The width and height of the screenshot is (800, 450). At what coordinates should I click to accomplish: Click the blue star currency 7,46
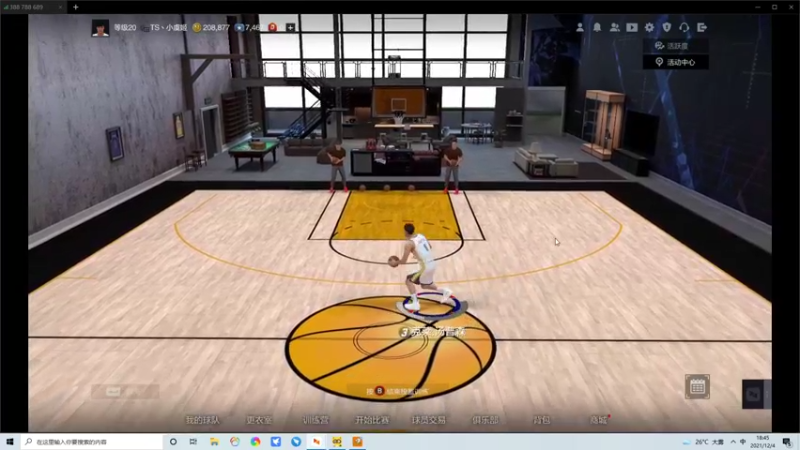coord(247,28)
